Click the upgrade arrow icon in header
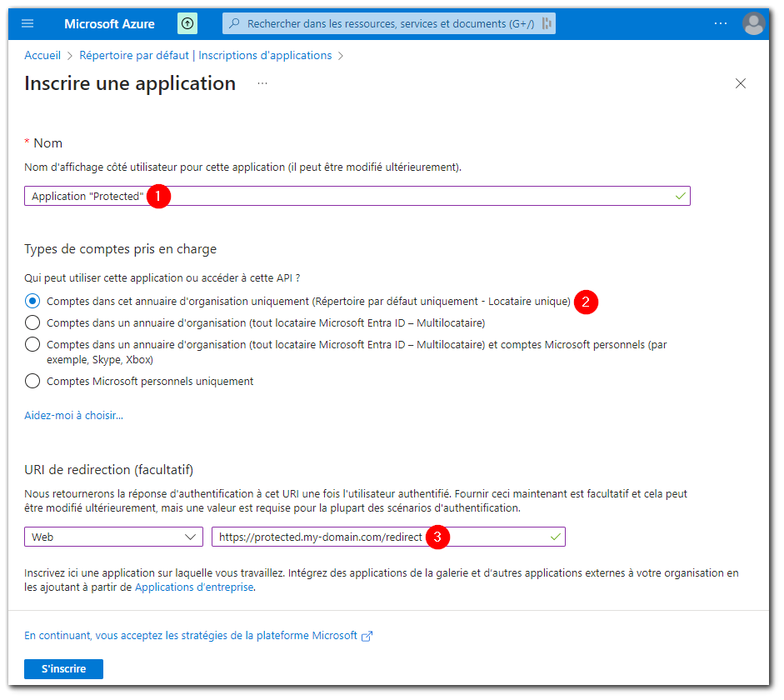The image size is (784, 700). (x=187, y=23)
